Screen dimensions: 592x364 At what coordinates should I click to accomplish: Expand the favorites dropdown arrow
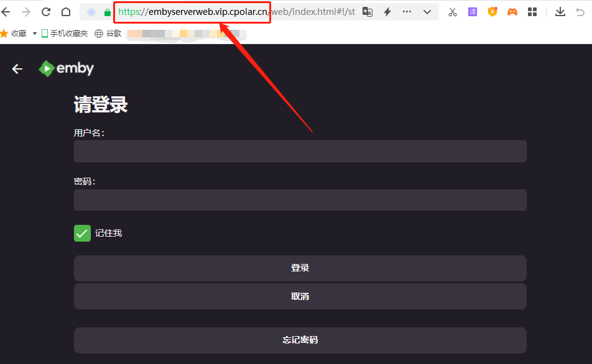pos(35,34)
